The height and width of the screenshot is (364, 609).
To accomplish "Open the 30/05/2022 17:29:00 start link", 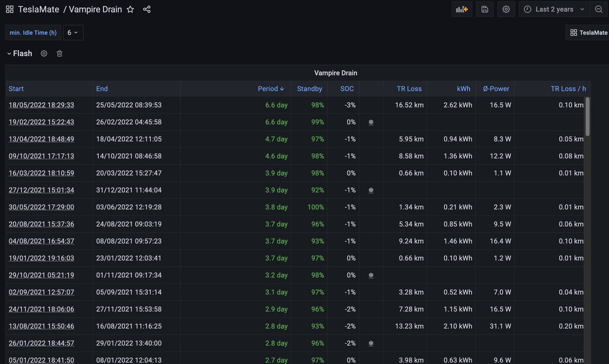I will click(x=41, y=207).
